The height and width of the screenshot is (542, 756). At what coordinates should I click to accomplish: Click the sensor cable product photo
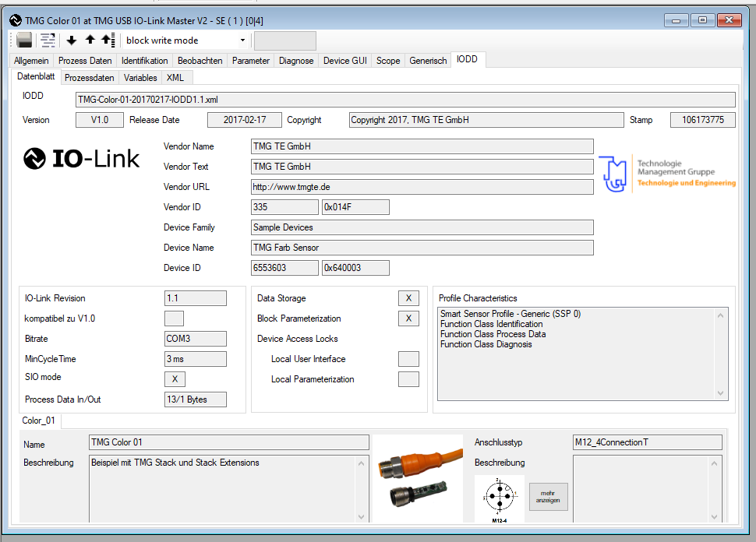(x=418, y=477)
